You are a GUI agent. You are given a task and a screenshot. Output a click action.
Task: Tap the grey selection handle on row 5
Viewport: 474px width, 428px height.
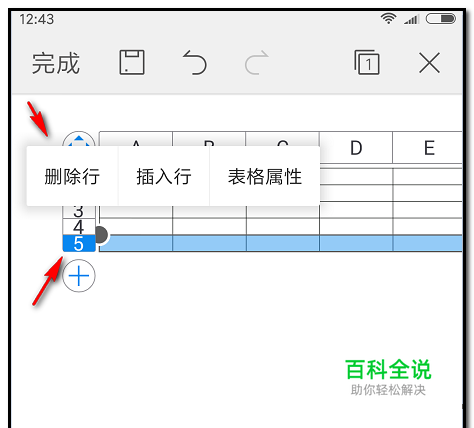coord(101,235)
